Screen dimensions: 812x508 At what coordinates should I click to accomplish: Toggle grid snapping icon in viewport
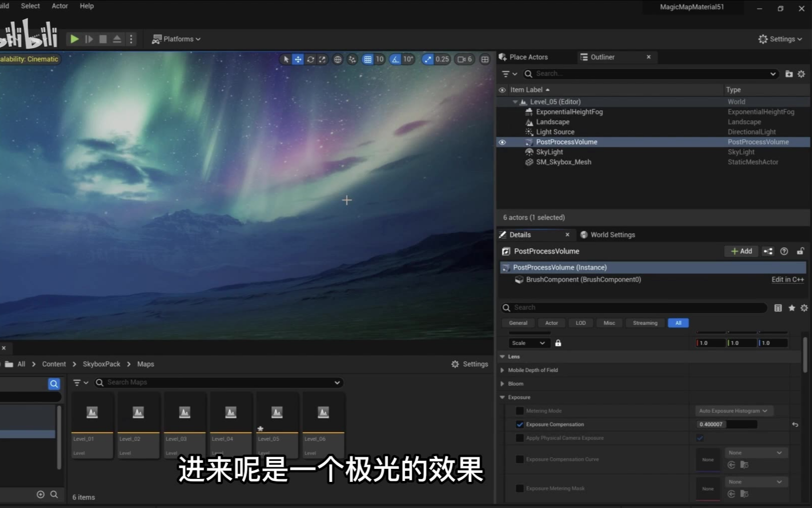[x=368, y=59]
